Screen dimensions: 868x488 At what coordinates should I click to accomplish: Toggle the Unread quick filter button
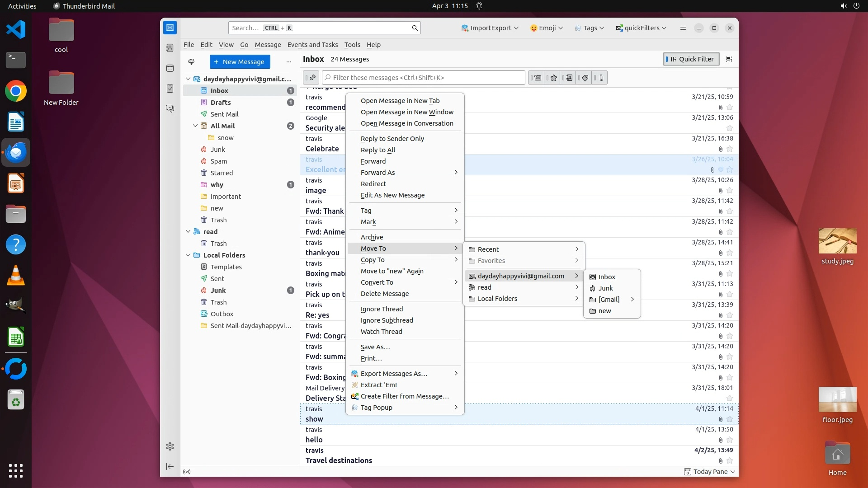tap(537, 78)
